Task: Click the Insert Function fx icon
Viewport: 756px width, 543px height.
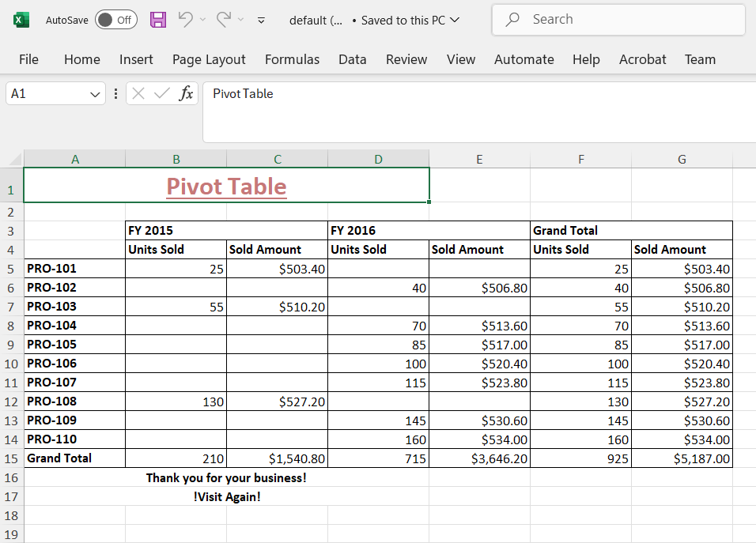Action: point(186,94)
